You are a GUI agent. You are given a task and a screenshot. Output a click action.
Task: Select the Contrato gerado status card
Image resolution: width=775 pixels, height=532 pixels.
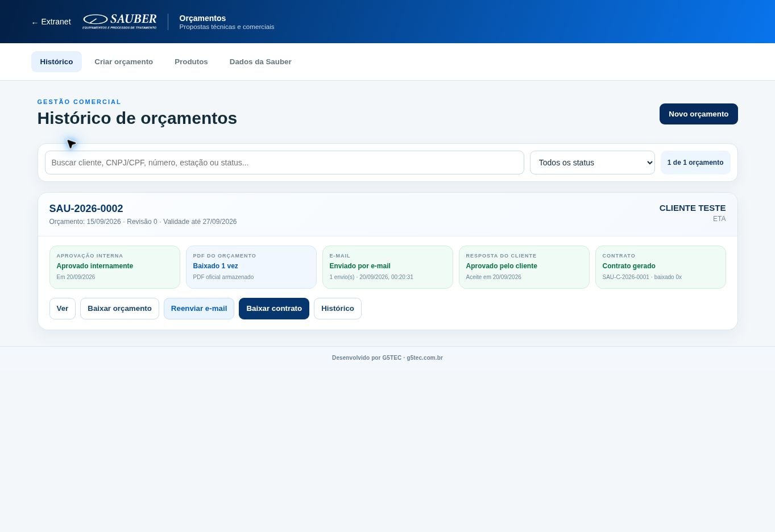[661, 267]
